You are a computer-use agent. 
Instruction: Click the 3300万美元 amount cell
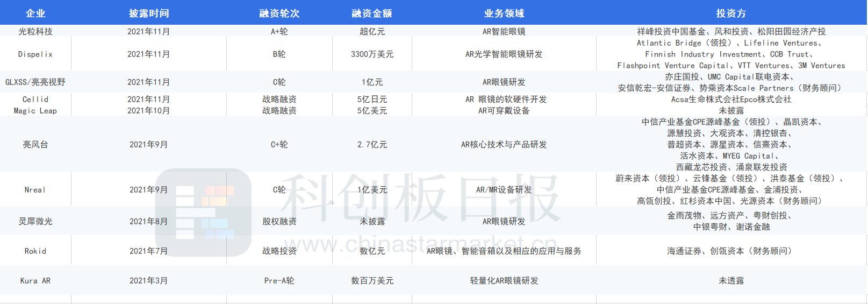372,54
